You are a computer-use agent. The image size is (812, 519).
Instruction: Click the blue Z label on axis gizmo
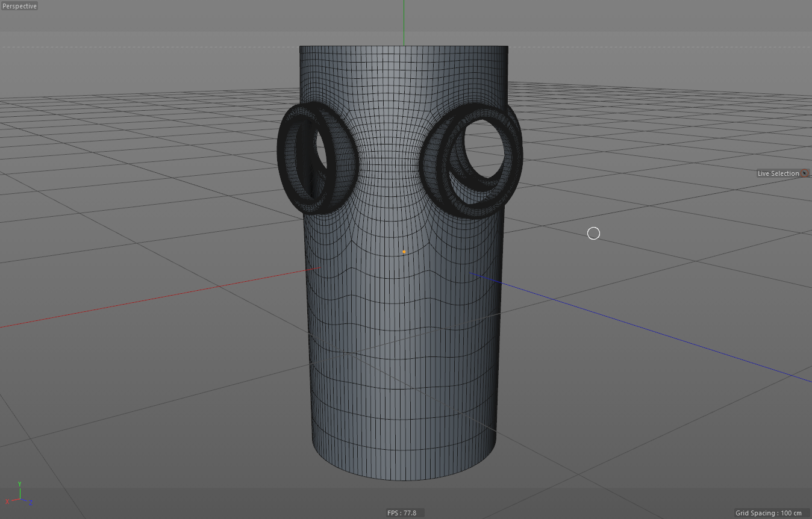tap(31, 503)
